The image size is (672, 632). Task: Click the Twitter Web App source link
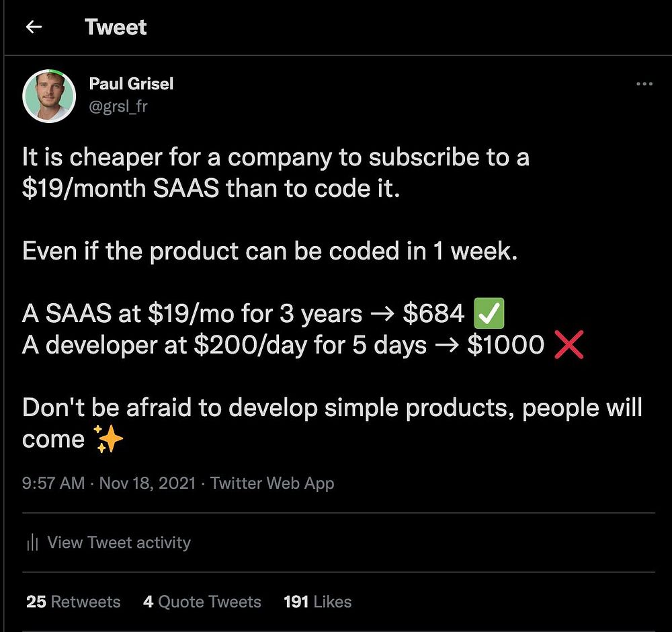(272, 483)
